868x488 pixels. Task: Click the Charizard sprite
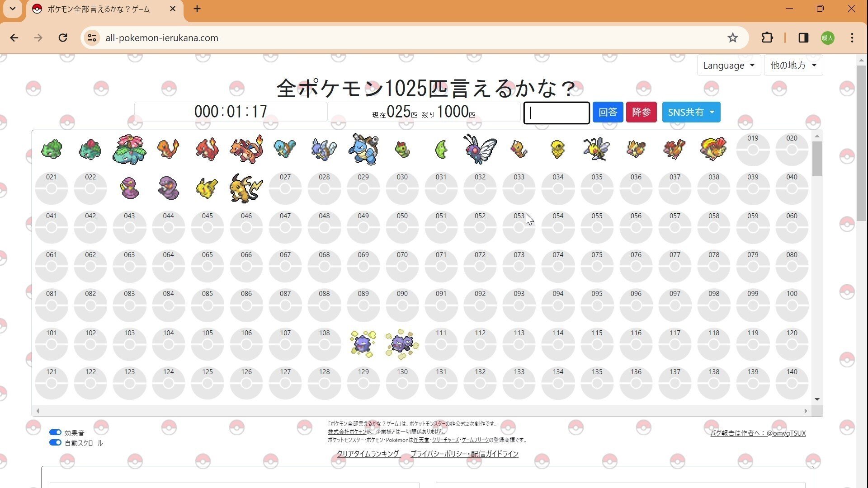[245, 149]
